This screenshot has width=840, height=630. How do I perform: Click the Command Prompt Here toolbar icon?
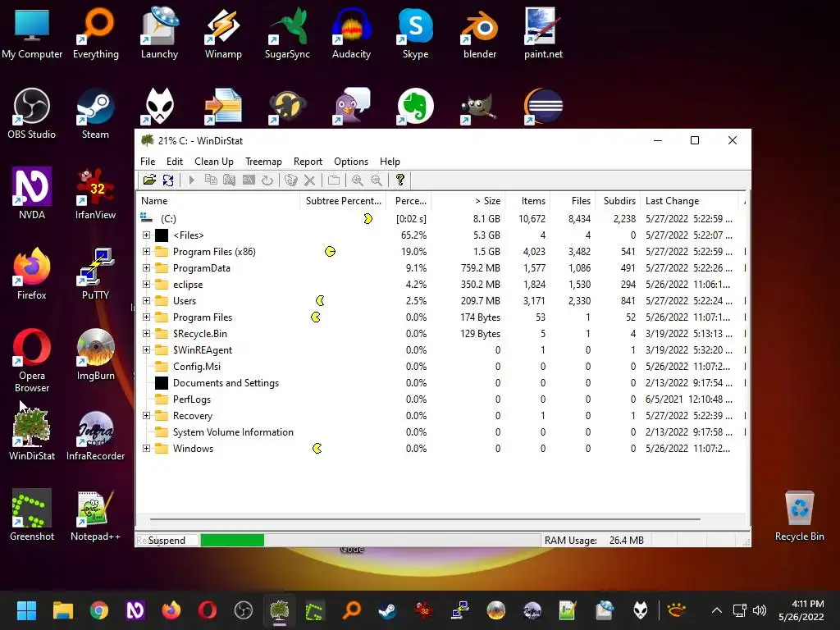coord(249,180)
